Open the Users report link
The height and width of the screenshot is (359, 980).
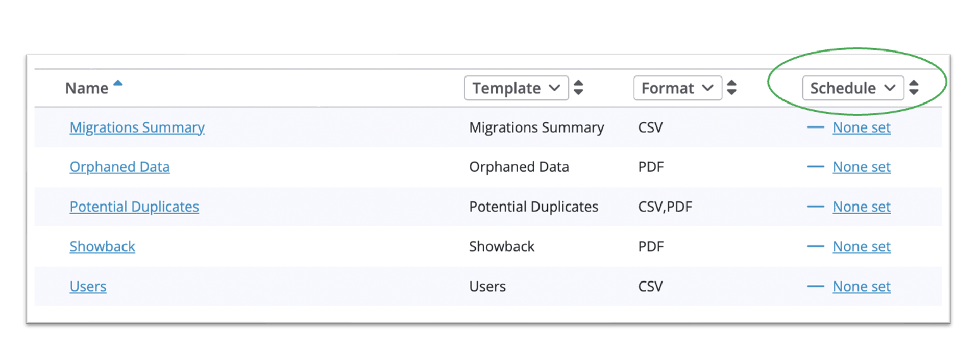88,286
